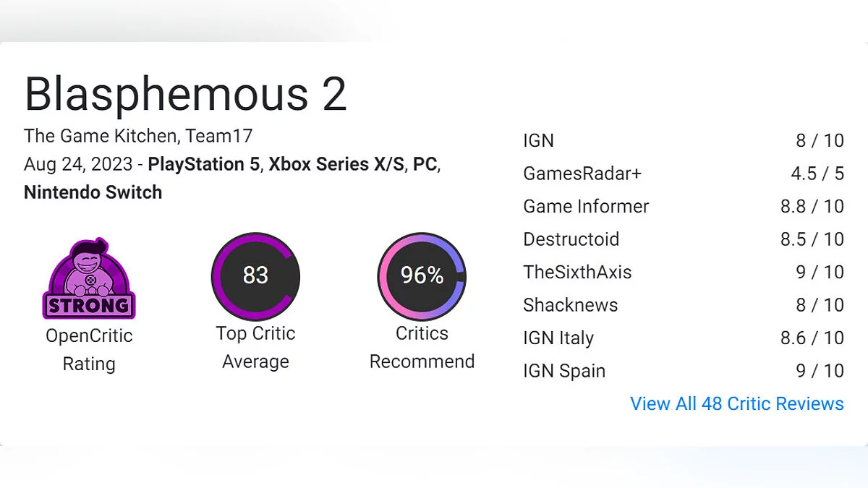Click the OpenCritic Rating label
Viewport: 868px width, 488px height.
tap(89, 349)
